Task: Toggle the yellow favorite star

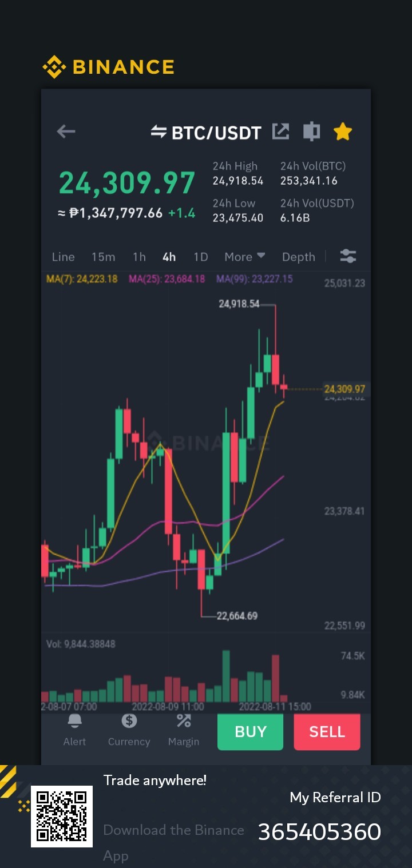Action: (x=343, y=132)
